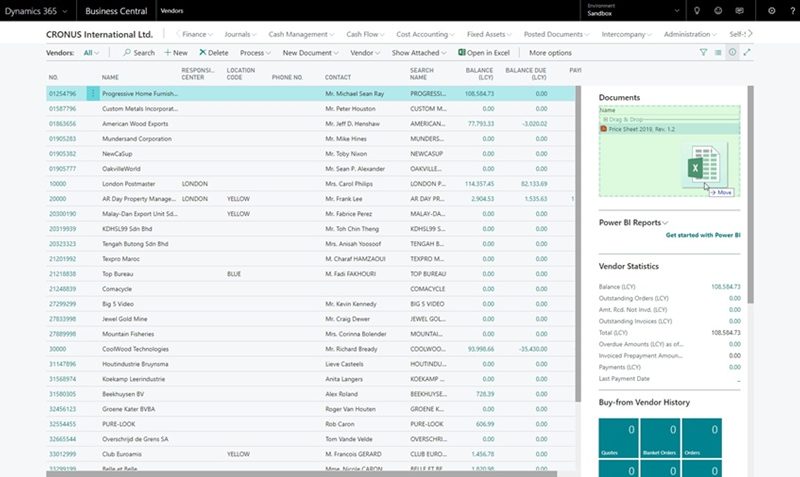Expand the Journals menu
The width and height of the screenshot is (800, 477).
pyautogui.click(x=240, y=34)
